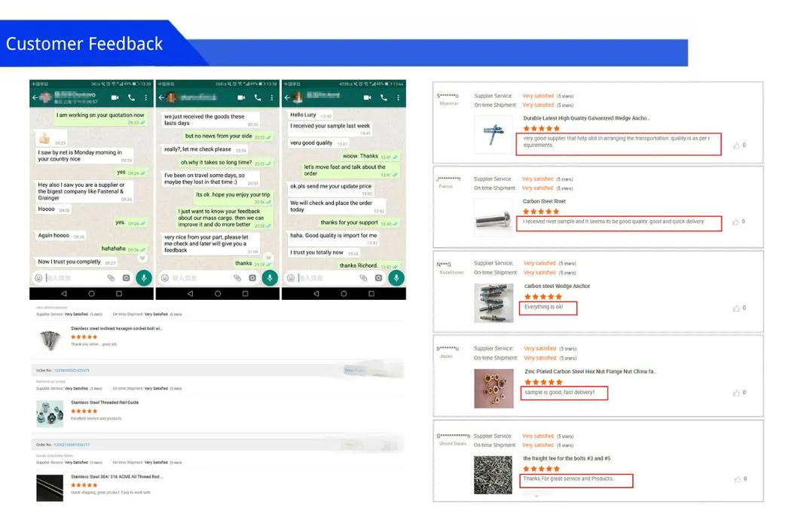Image resolution: width=798 pixels, height=532 pixels.
Task: Open three-dot menu in the 'Hello Lucy' chat
Action: [398, 98]
